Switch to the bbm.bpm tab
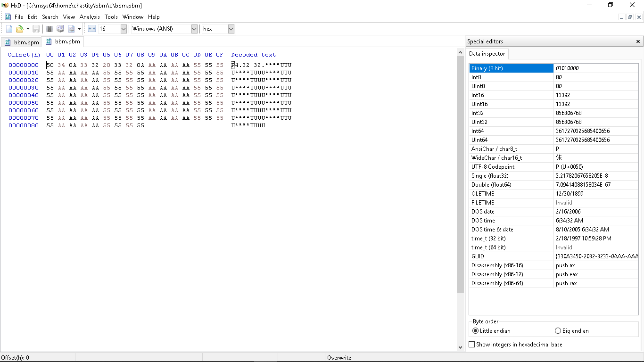 pos(26,42)
